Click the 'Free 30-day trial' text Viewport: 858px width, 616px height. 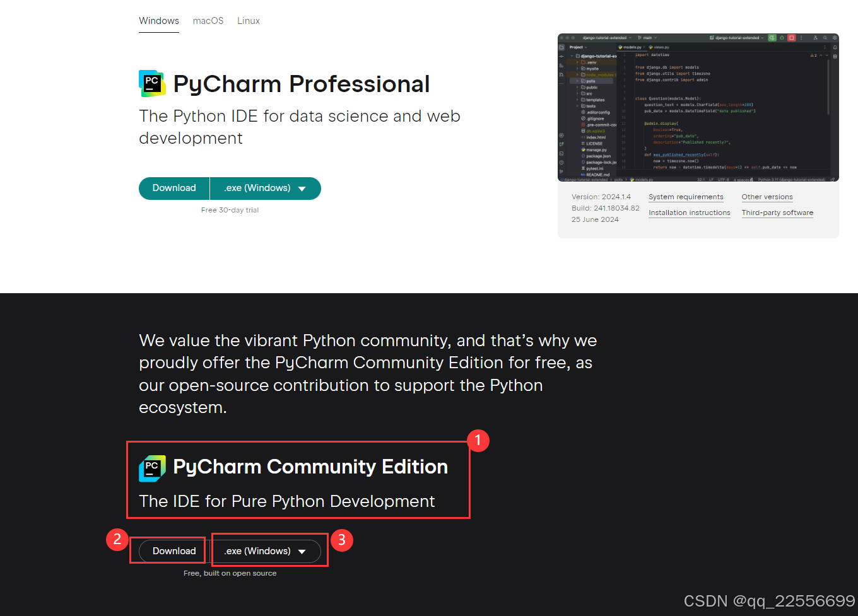click(x=230, y=210)
